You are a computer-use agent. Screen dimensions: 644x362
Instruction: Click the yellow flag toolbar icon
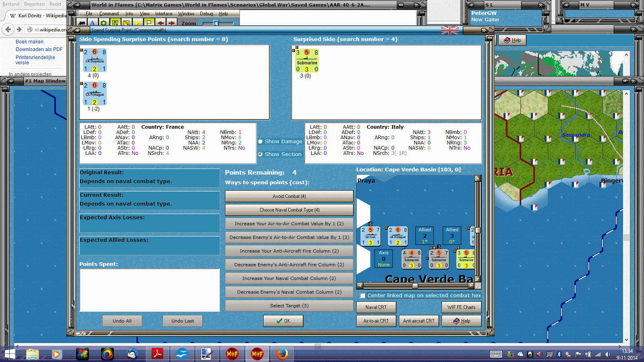pyautogui.click(x=149, y=23)
